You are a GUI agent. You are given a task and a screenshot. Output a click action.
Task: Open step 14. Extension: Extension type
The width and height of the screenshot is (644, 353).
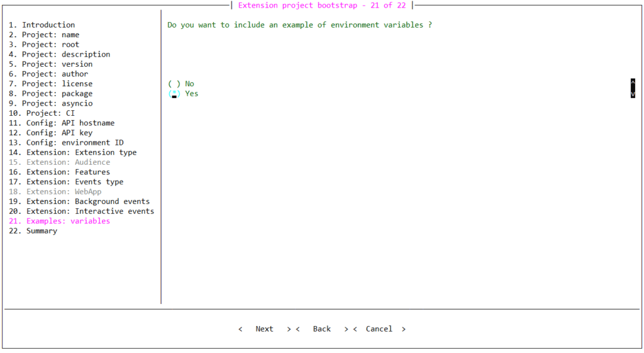[x=73, y=152]
